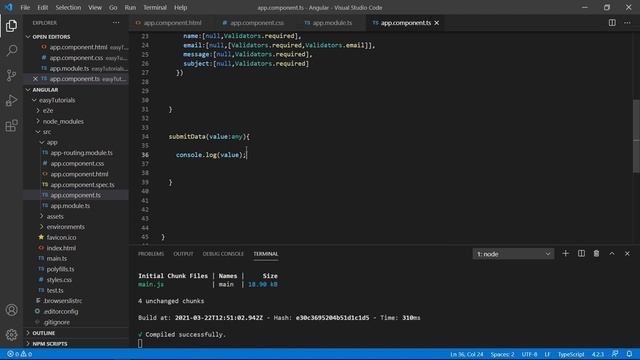Change TypeScript language mode
The image size is (640, 360).
[571, 354]
